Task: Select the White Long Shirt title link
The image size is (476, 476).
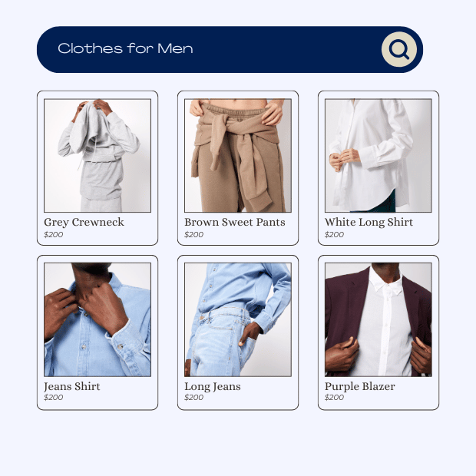Action: tap(369, 222)
